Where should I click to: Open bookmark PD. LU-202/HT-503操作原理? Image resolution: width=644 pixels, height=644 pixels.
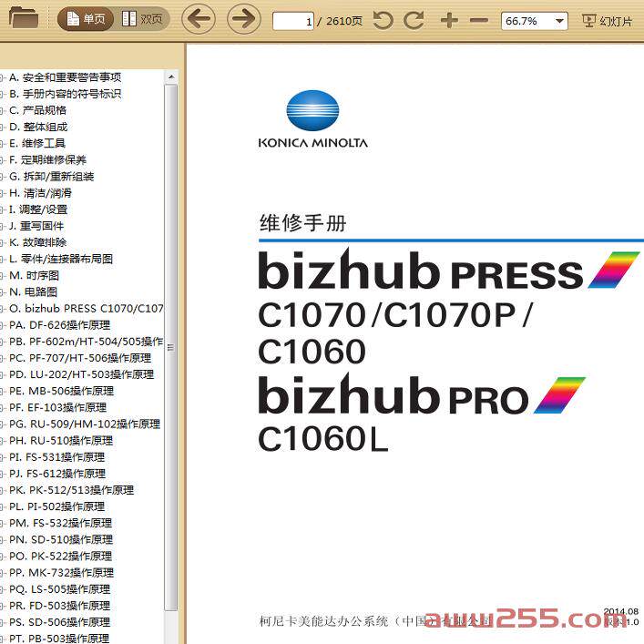tap(81, 374)
